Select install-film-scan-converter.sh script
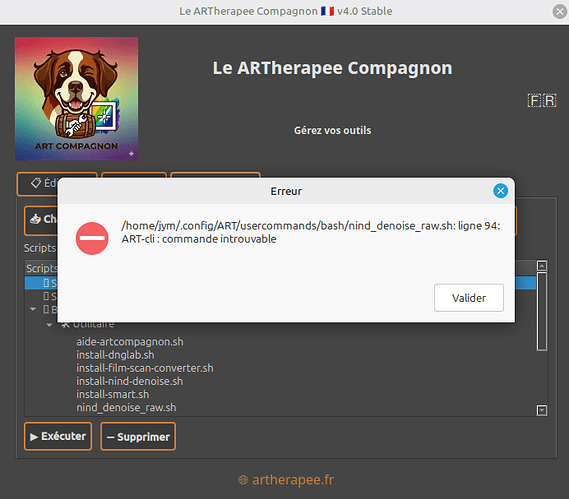 tap(145, 368)
